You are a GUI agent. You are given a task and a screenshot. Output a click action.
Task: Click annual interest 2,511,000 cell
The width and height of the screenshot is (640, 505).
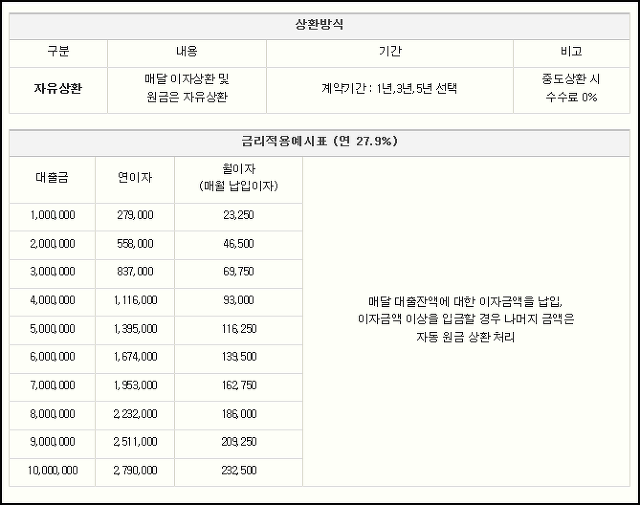[135, 444]
